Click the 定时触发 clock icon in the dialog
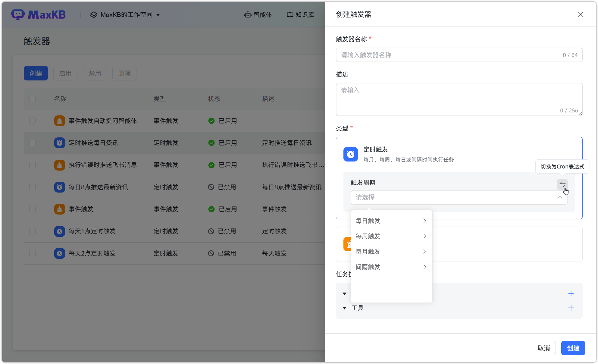Image resolution: width=598 pixels, height=364 pixels. (350, 154)
